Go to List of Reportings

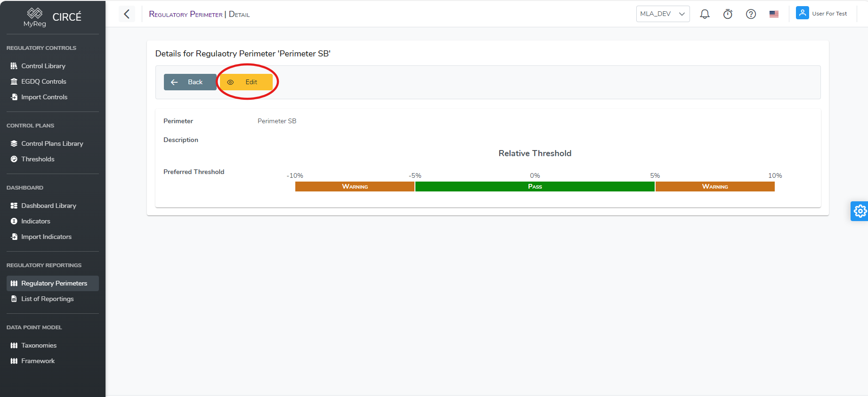click(47, 299)
